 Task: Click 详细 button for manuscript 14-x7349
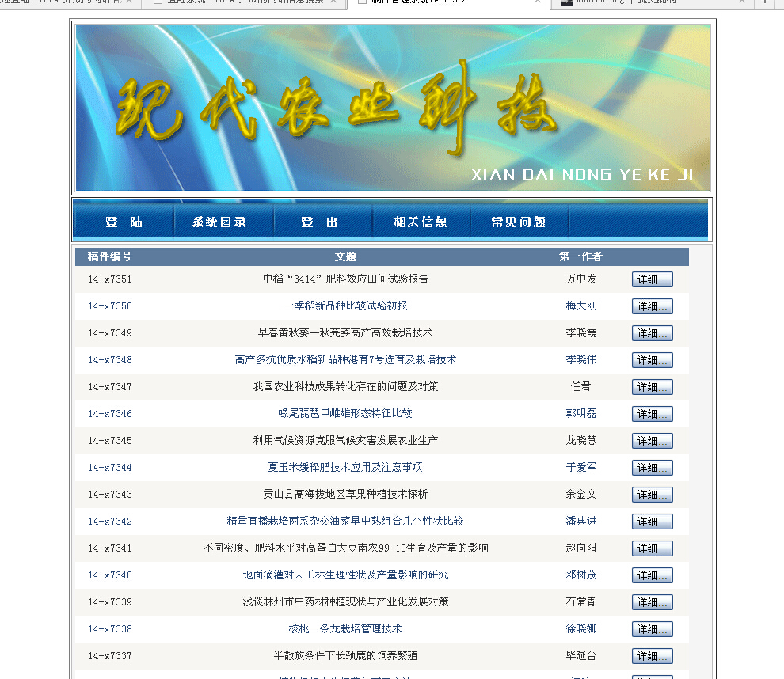[652, 333]
